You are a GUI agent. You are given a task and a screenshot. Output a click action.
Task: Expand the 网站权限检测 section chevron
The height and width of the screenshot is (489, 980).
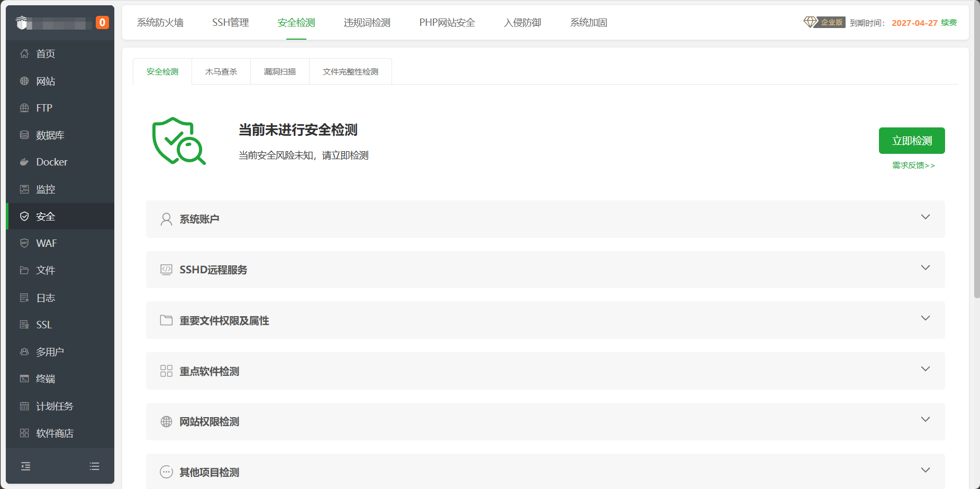point(925,420)
